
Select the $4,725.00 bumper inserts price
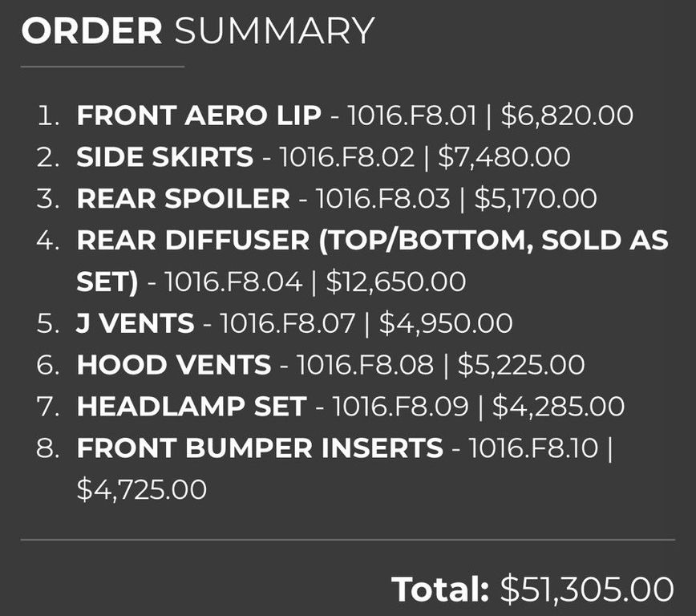point(141,489)
